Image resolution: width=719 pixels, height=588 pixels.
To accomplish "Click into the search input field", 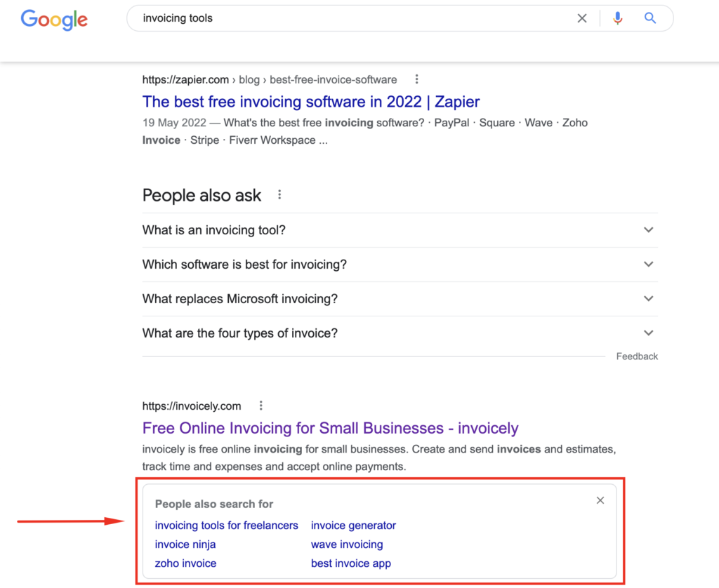I will (x=351, y=19).
